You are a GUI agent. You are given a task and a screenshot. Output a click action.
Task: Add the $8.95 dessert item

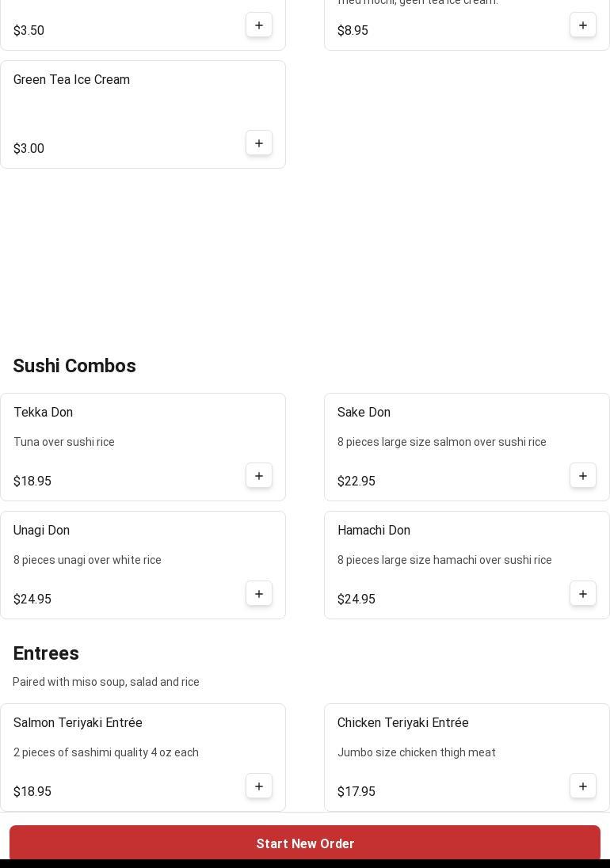583,25
